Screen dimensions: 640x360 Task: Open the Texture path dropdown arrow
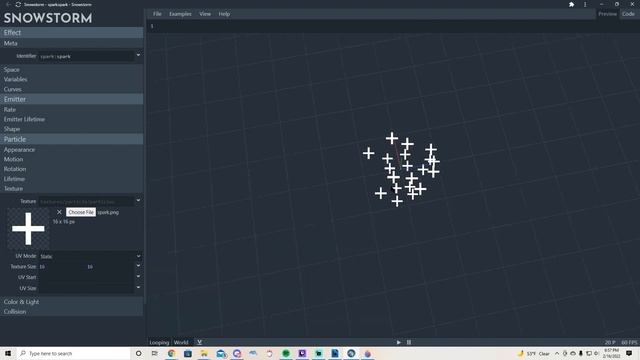pos(138,200)
